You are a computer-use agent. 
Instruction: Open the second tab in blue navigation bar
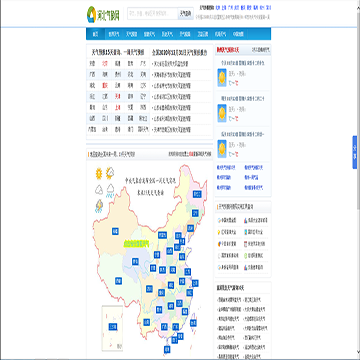(114, 34)
